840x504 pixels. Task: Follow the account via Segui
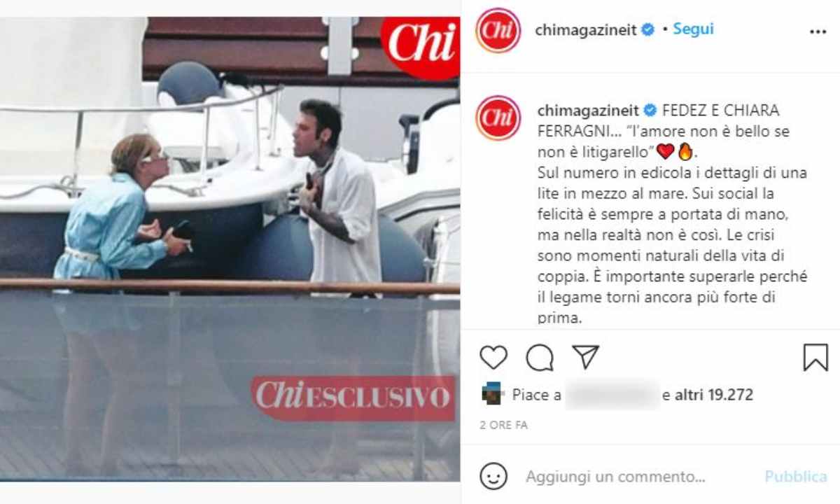point(693,29)
